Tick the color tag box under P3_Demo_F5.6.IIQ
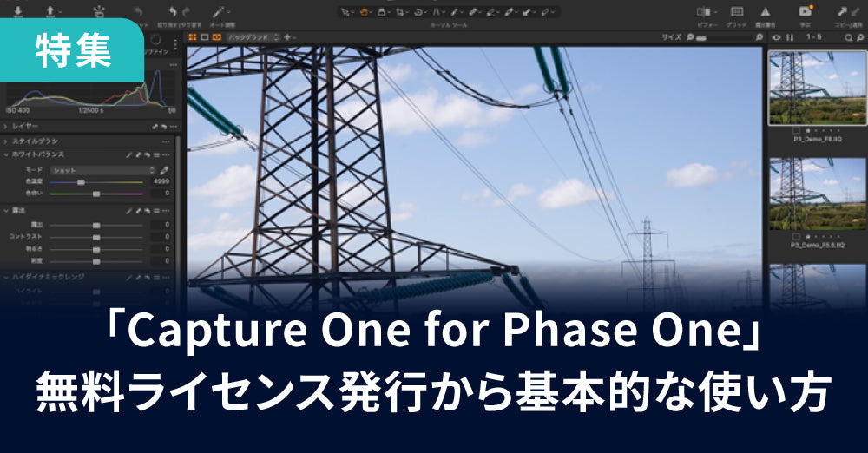 (x=796, y=236)
